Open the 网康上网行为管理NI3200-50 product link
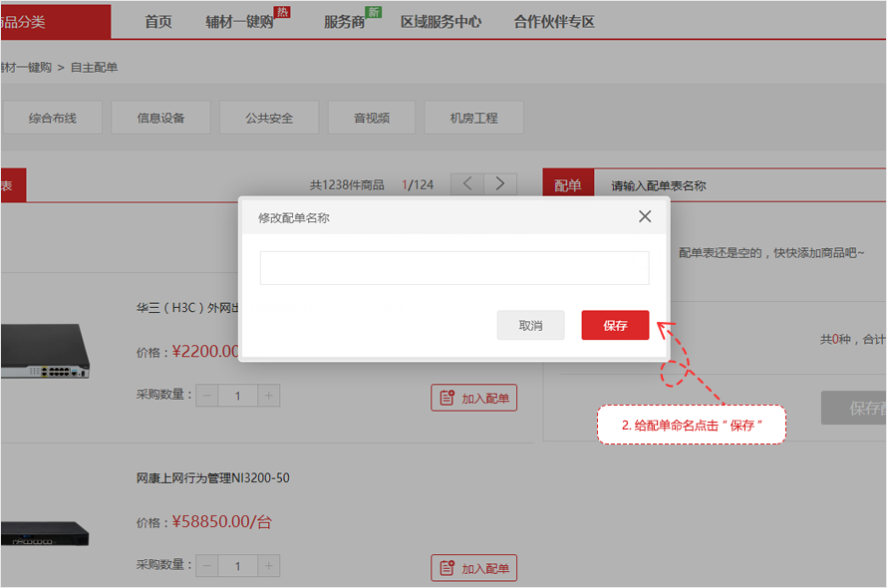The image size is (887, 588). (213, 478)
